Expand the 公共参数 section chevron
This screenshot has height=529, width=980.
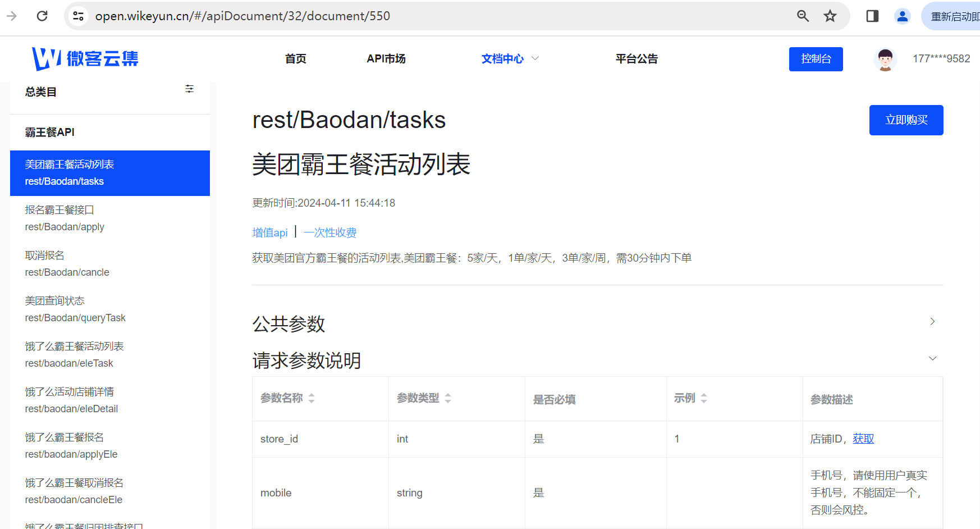[x=932, y=321]
